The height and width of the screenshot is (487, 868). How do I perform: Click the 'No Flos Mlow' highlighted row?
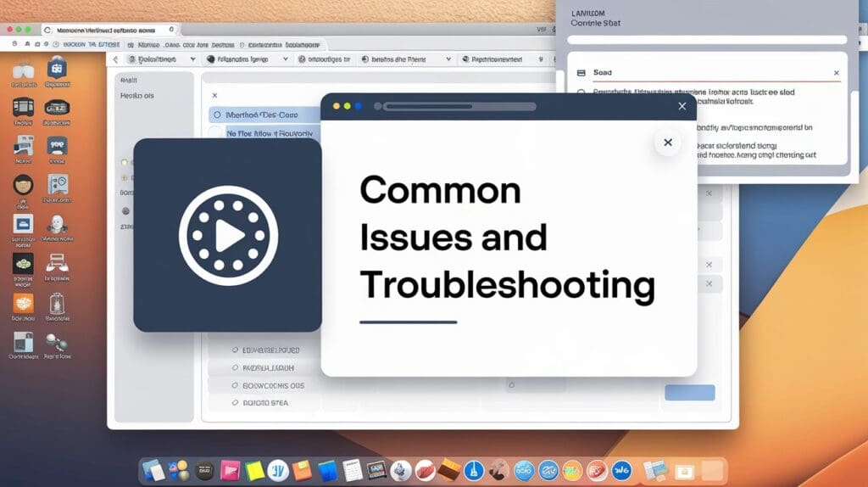270,133
